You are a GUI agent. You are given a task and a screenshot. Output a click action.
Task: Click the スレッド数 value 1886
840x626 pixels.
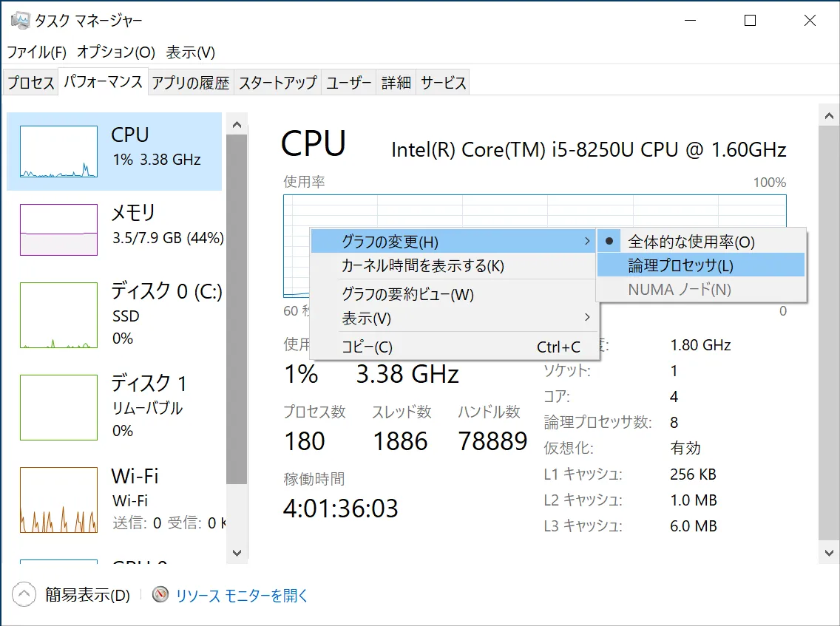tap(400, 441)
